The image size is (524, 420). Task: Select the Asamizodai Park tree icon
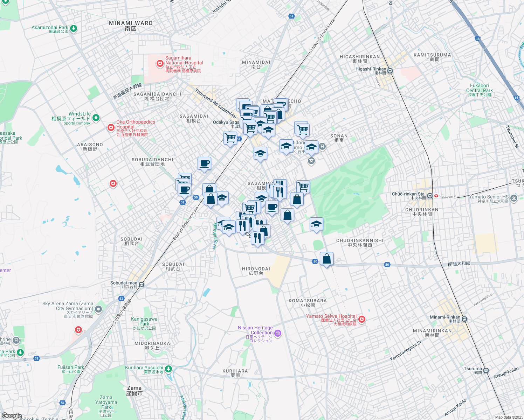pyautogui.click(x=73, y=28)
